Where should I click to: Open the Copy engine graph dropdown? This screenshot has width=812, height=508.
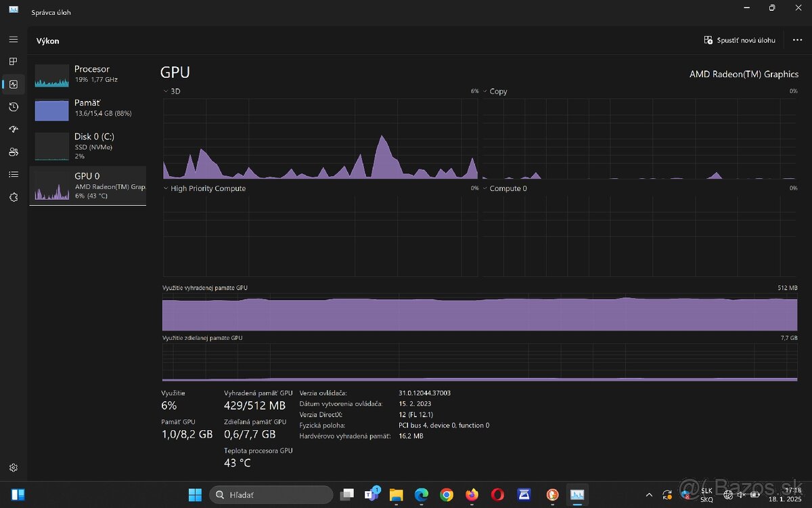click(486, 91)
